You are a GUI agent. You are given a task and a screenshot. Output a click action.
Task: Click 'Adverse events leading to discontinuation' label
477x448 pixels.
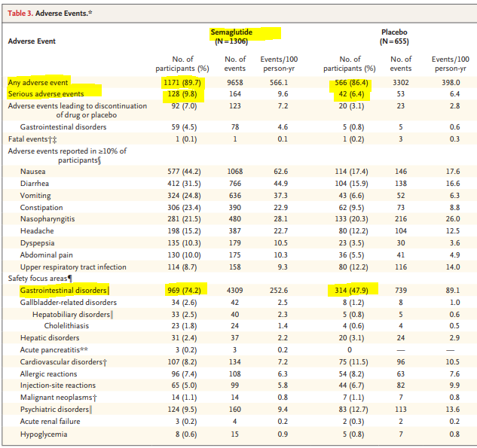(x=78, y=111)
